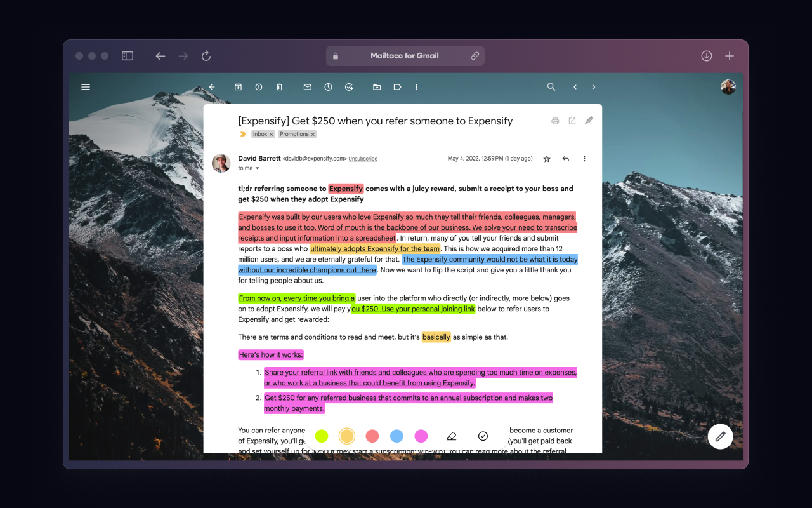Click highlighted 'ultimately adopts Expensify for the team'
This screenshot has height=508, width=812.
click(375, 249)
